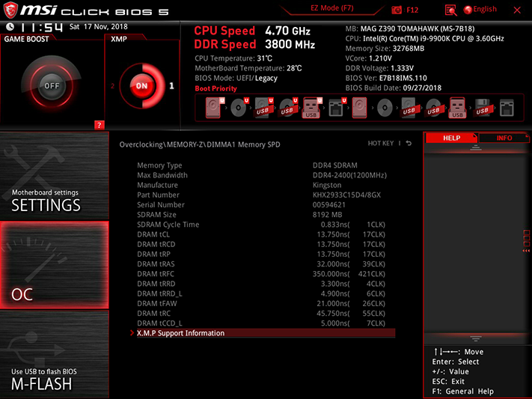Click the Boot Priority label
Viewport: 532px width, 399px height.
point(215,88)
